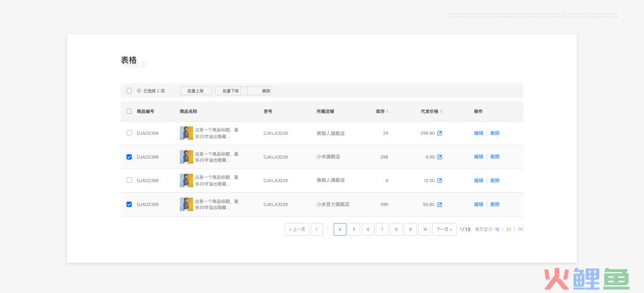Click the 批量上架 button
Screen dimensions: 644x293
pos(196,91)
